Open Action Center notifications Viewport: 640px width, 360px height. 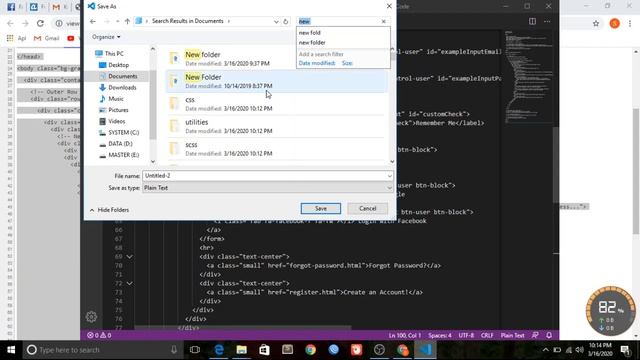[625, 350]
